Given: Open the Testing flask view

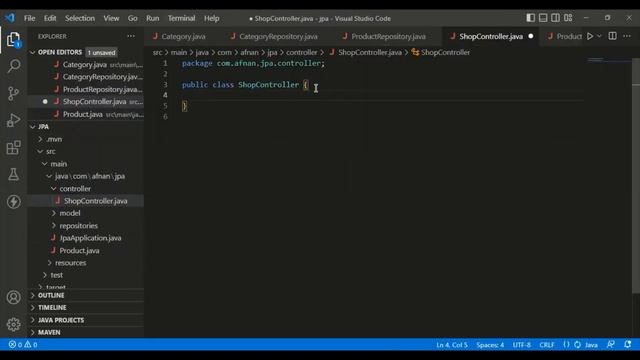Looking at the screenshot, I should (13, 174).
